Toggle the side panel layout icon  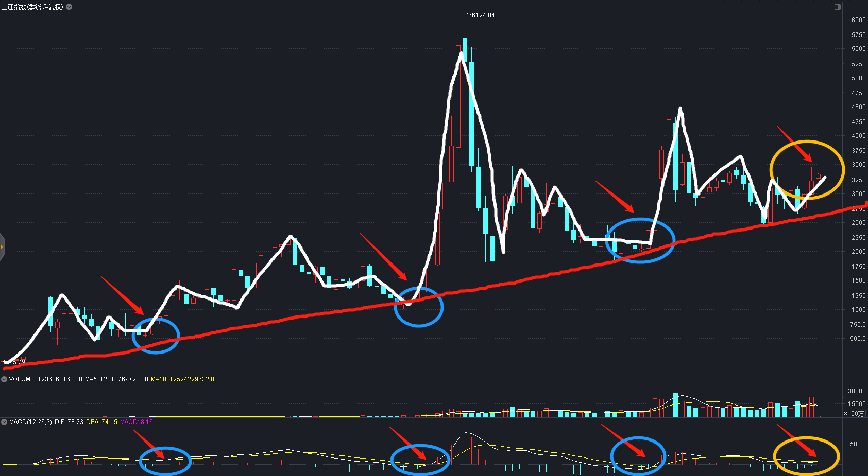point(838,7)
